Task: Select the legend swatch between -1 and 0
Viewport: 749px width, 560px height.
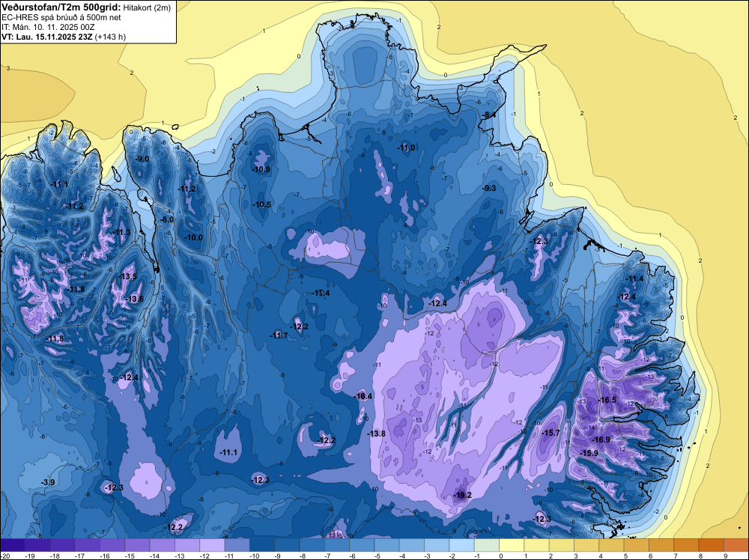Action: tap(487, 545)
